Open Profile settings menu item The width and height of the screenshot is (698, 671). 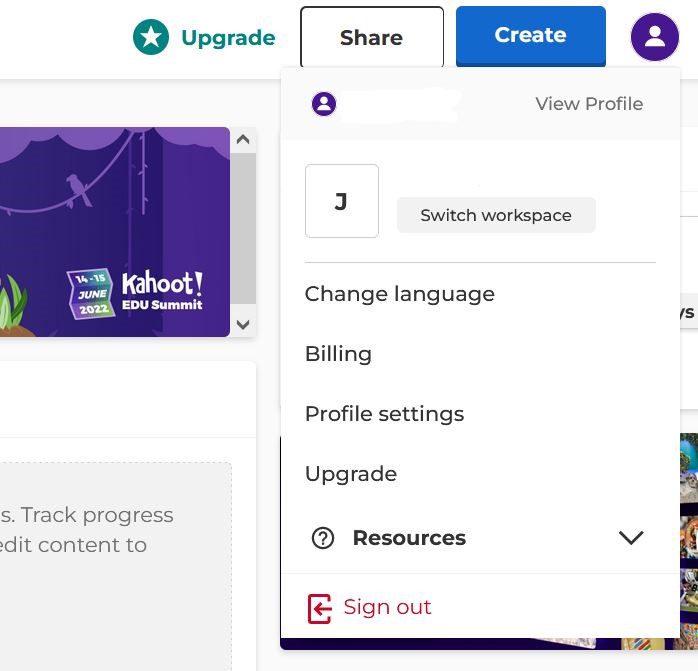click(x=384, y=414)
